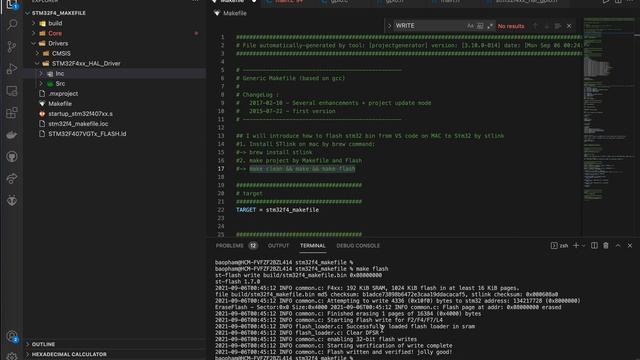640x360 pixels.
Task: Expand the Src folder
Action: 41,84
